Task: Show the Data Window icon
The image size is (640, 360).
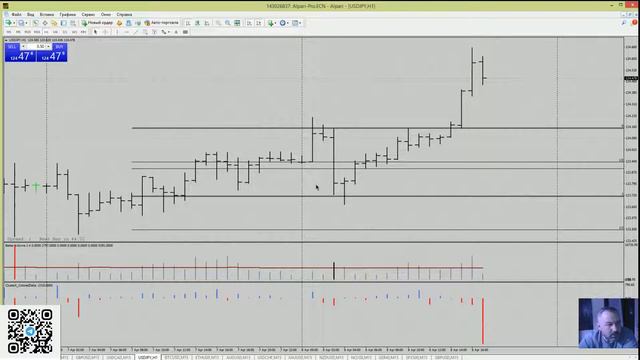Action: 45,23
